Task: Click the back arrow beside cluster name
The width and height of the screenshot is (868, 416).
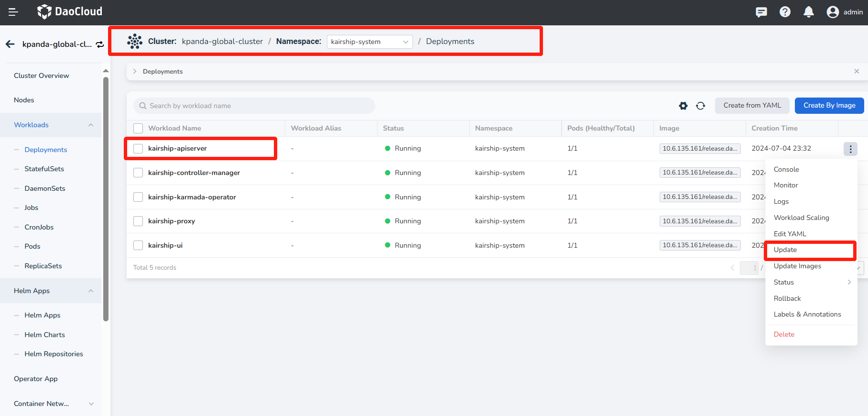Action: click(10, 44)
